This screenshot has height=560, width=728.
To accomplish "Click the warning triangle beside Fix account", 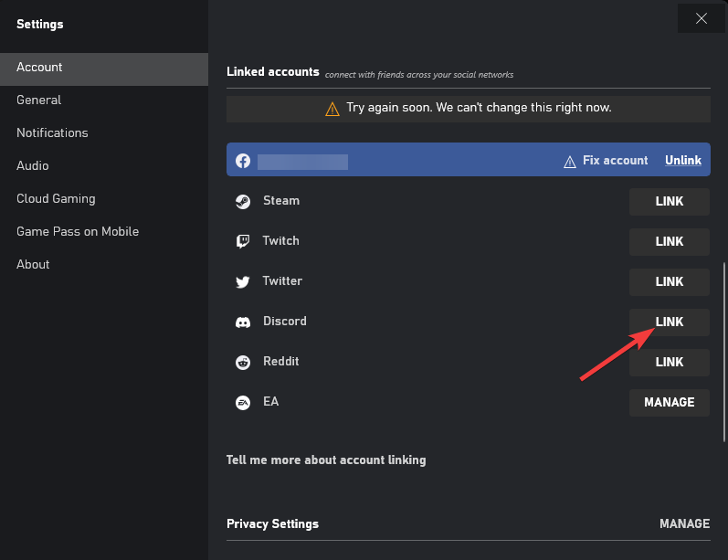I will pos(570,161).
